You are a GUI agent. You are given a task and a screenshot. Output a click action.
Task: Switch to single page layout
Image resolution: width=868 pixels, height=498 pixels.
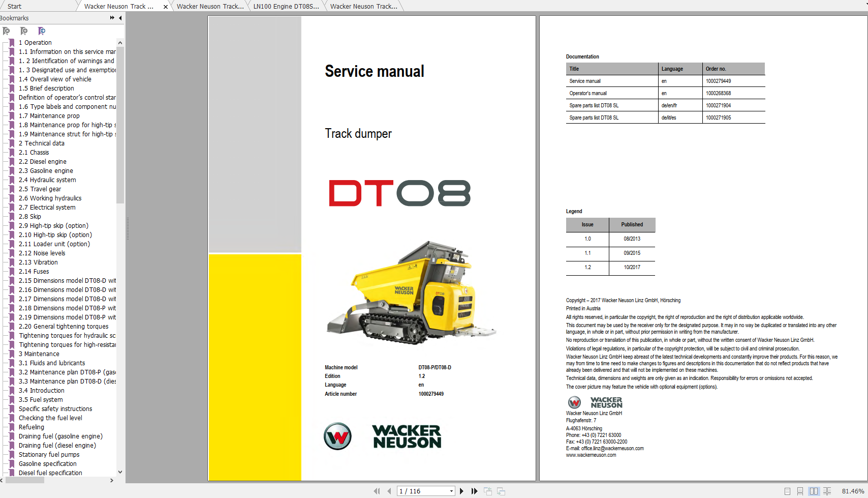pyautogui.click(x=787, y=491)
